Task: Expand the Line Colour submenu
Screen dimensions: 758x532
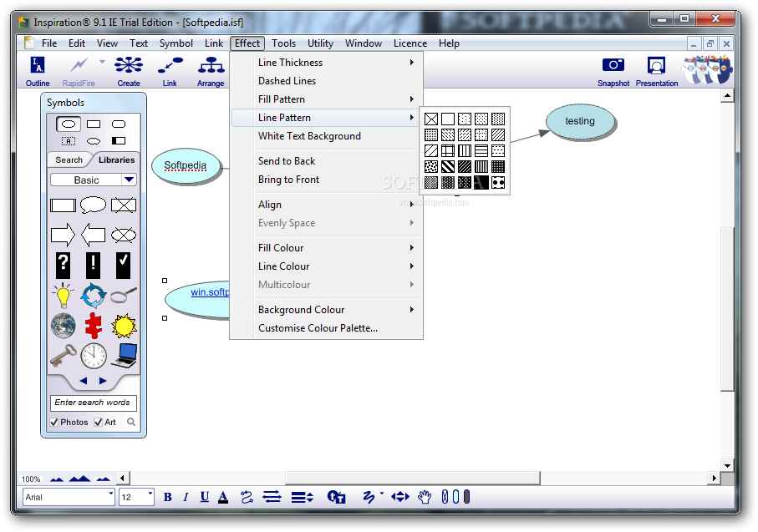Action: tap(328, 266)
